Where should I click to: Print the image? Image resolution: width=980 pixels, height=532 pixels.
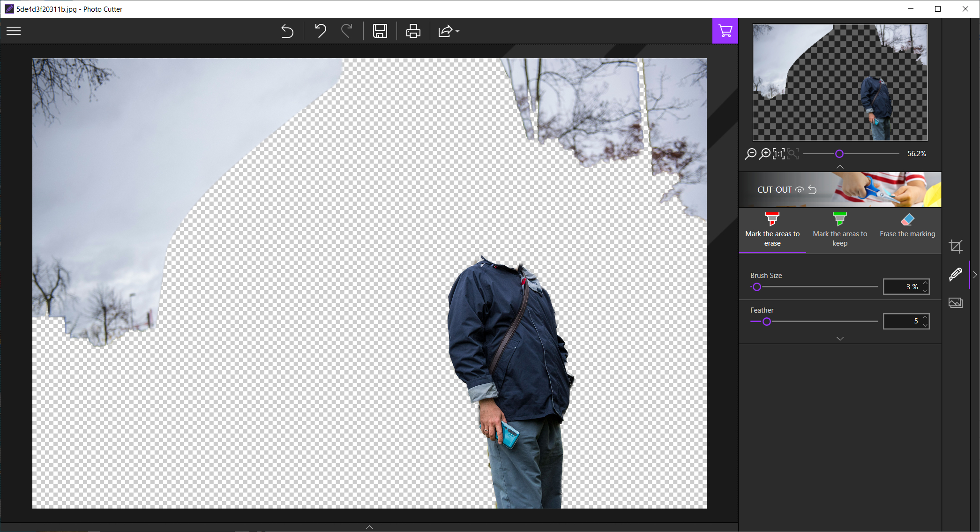[413, 31]
